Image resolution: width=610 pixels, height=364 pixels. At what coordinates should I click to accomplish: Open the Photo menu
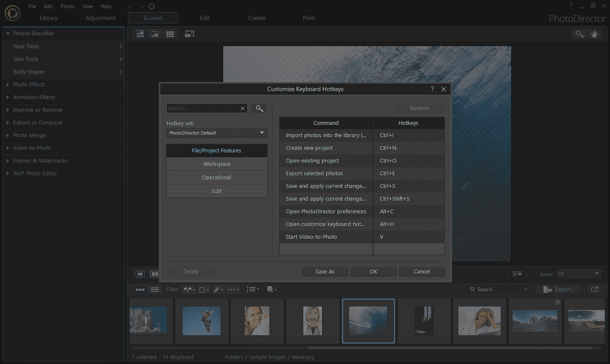[x=67, y=6]
